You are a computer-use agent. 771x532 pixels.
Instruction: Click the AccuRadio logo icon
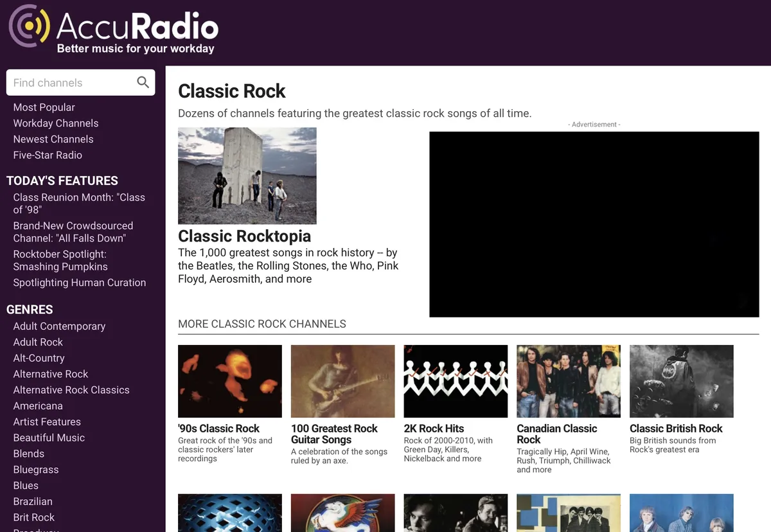(x=29, y=26)
